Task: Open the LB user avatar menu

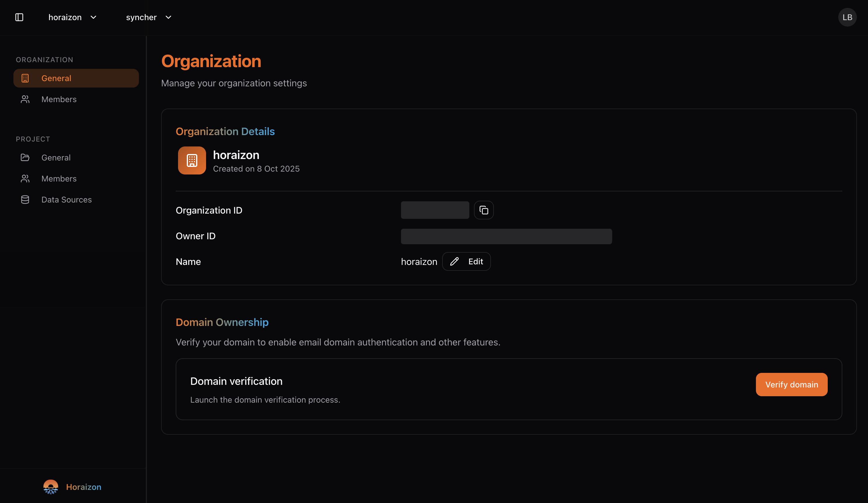Action: pos(847,17)
